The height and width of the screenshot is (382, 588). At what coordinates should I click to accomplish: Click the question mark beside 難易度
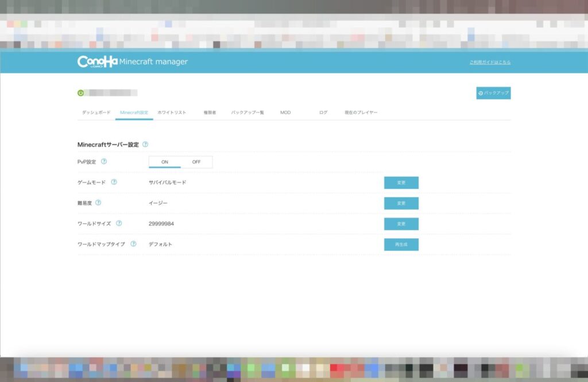tap(98, 203)
